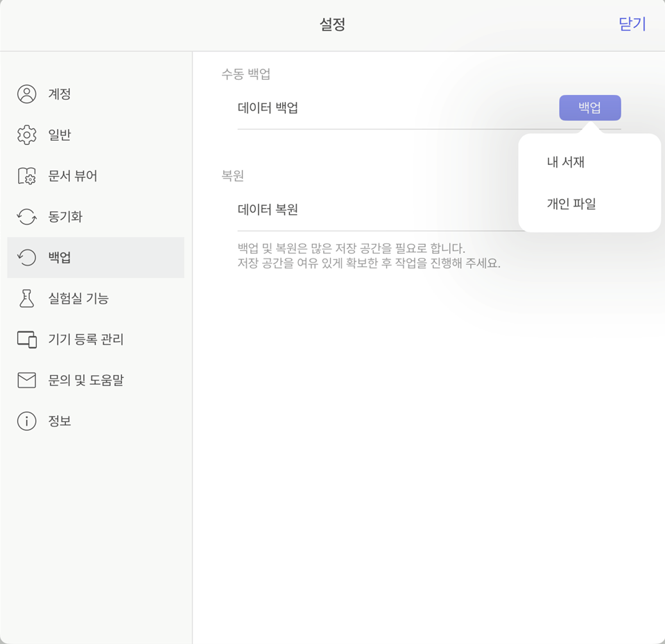
Task: Click the 백업 icon in the sidebar
Action: pyautogui.click(x=26, y=258)
